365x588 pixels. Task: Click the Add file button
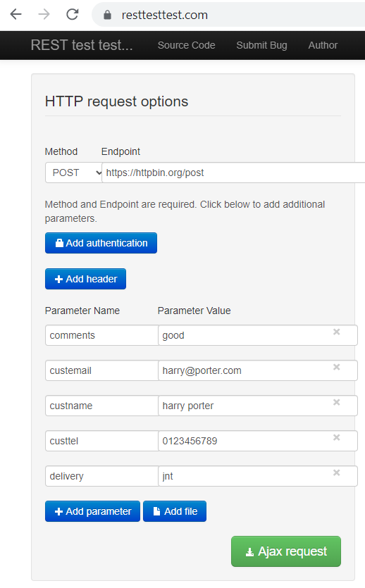(x=175, y=511)
